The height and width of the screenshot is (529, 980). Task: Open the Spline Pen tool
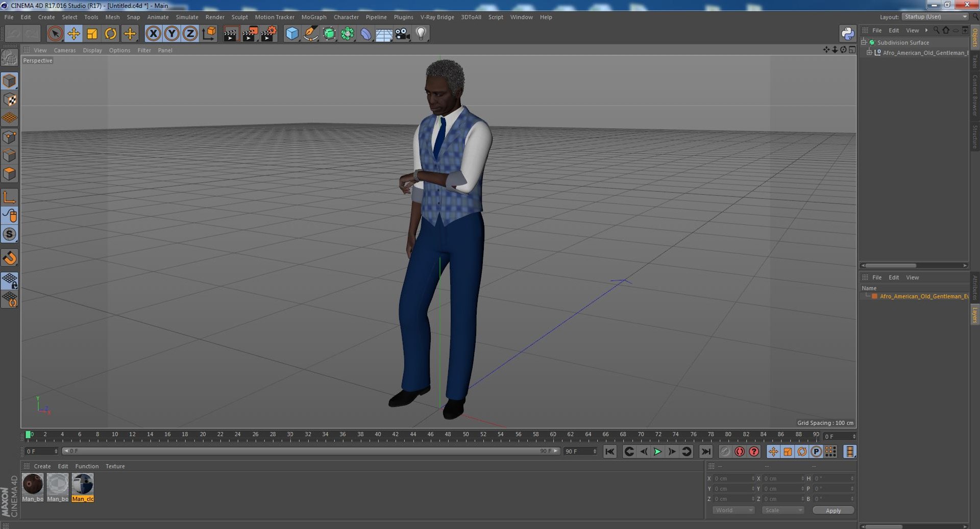(x=310, y=34)
